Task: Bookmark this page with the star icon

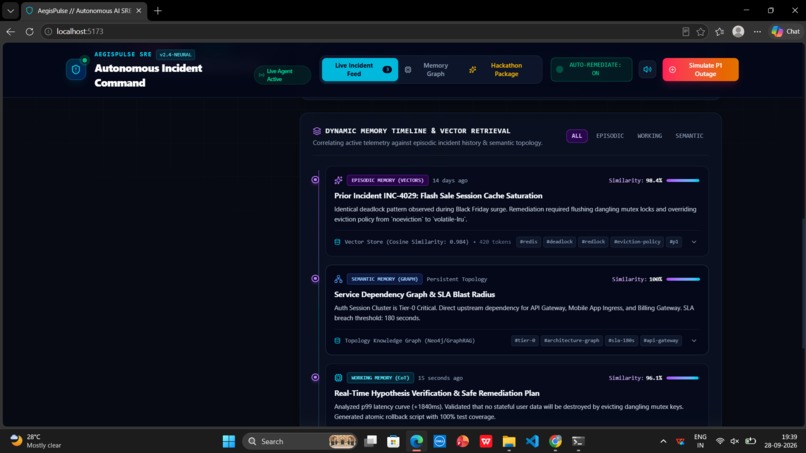Action: tap(701, 31)
